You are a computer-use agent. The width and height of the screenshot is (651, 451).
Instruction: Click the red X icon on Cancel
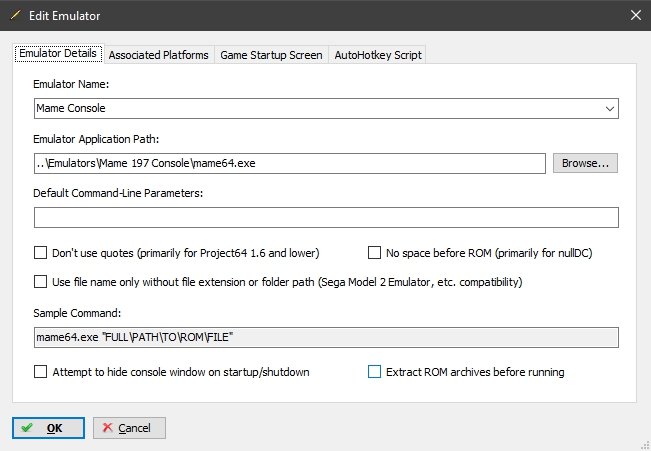click(108, 427)
